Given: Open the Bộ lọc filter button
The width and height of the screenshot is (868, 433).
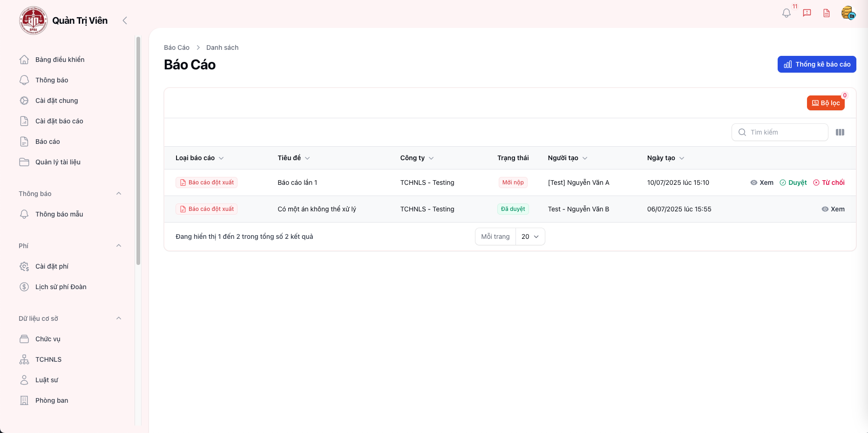Looking at the screenshot, I should pyautogui.click(x=826, y=103).
